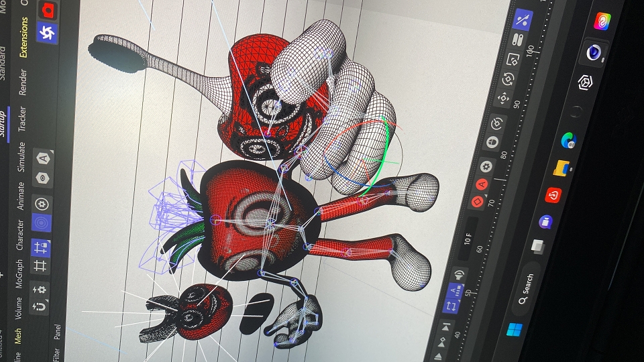The width and height of the screenshot is (644, 362).
Task: Click the hexagon icon with center dot
Action: click(42, 178)
